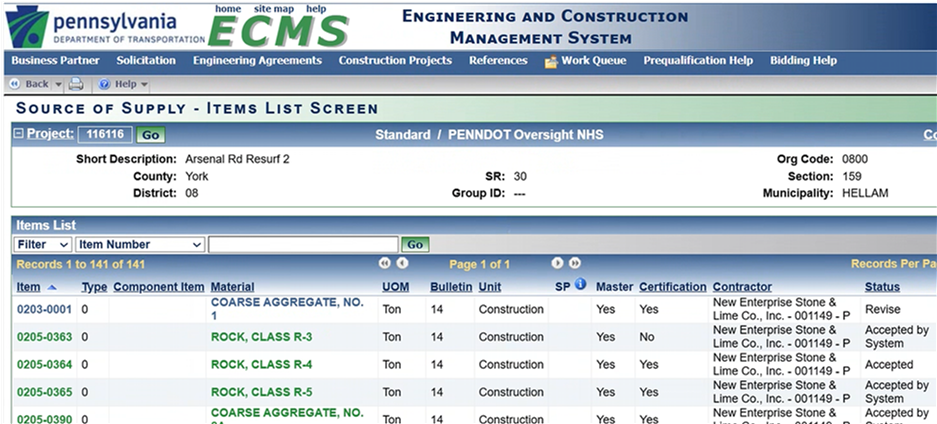This screenshot has width=937, height=424.
Task: Open item 0203-0001 link
Action: pos(44,309)
